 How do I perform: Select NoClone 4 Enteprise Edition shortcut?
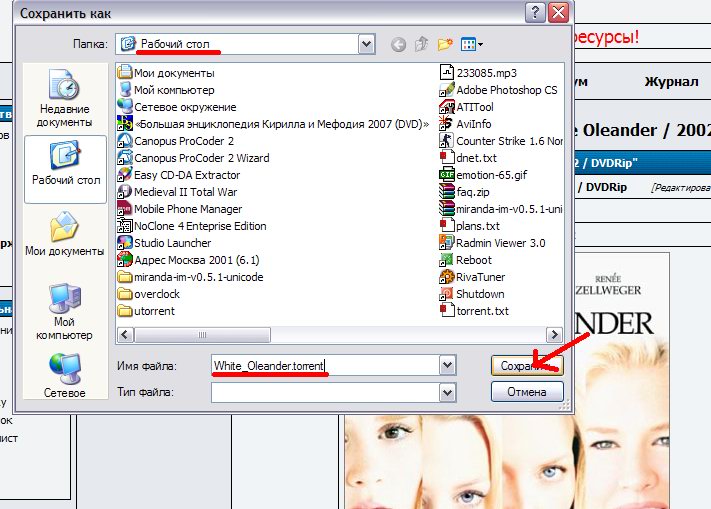(192, 226)
